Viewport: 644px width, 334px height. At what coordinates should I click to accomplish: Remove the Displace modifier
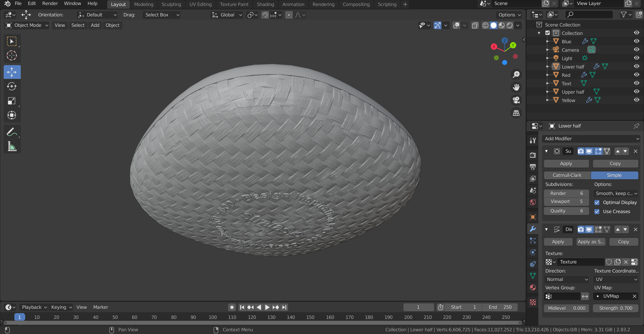coord(636,230)
